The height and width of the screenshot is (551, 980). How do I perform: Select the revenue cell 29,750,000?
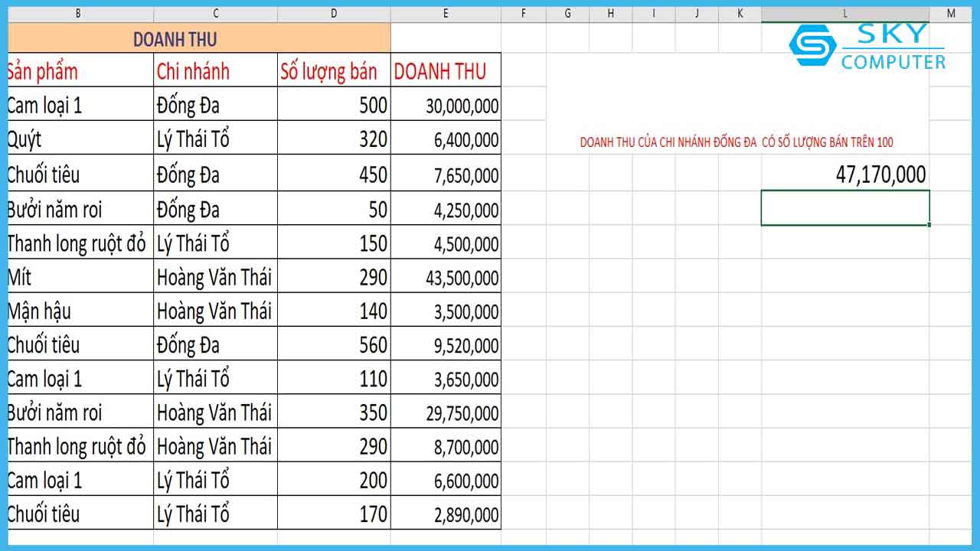click(446, 412)
